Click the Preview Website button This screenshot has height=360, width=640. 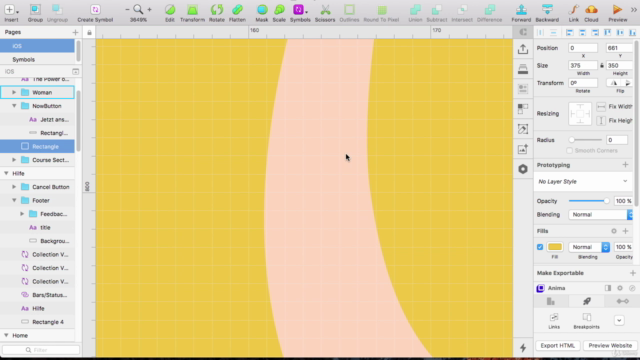(610, 345)
